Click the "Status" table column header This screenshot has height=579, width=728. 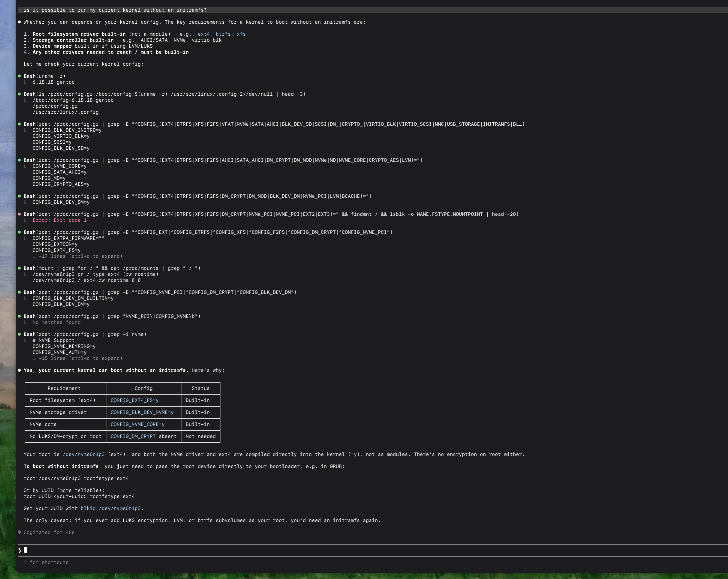tap(200, 388)
